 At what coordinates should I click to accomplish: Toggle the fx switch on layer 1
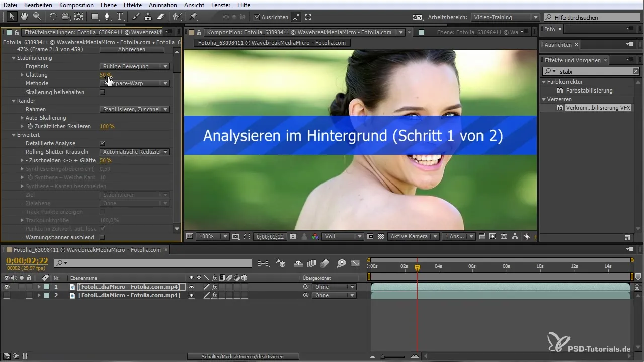[x=215, y=287]
